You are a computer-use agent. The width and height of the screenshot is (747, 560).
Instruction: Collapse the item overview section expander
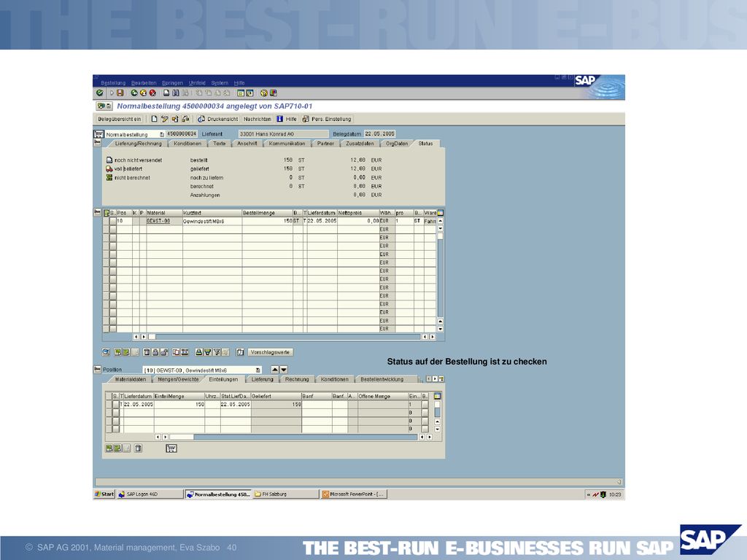click(97, 212)
